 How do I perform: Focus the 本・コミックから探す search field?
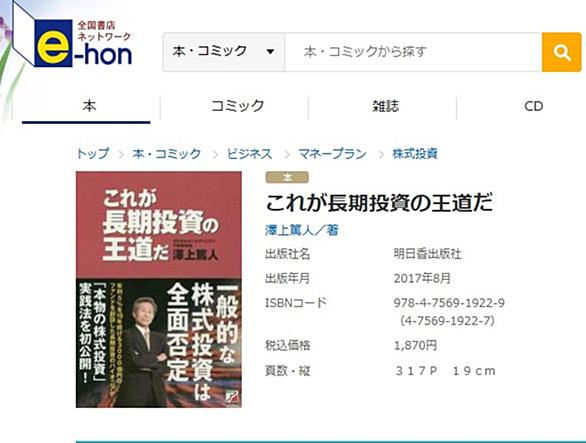point(413,52)
